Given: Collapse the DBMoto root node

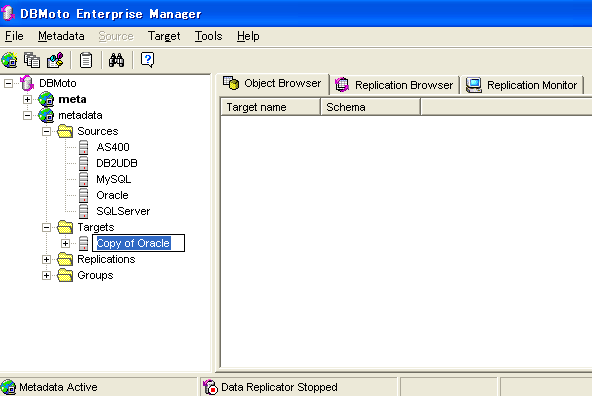Looking at the screenshot, I should click(x=8, y=83).
